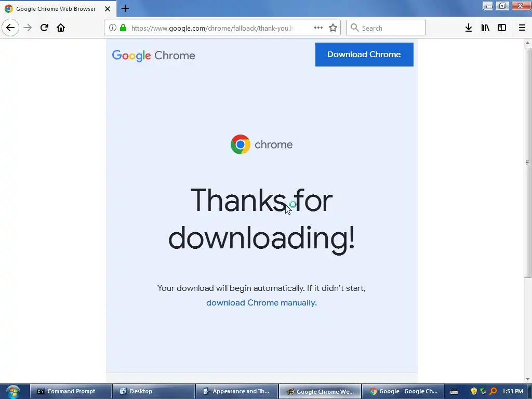Image resolution: width=532 pixels, height=399 pixels.
Task: Click the orange magnifier tray icon
Action: point(494,391)
